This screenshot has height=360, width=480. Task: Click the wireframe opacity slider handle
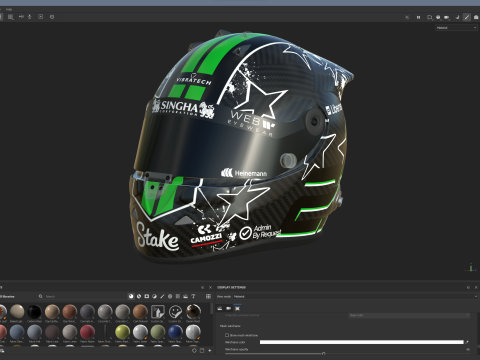pos(323,353)
